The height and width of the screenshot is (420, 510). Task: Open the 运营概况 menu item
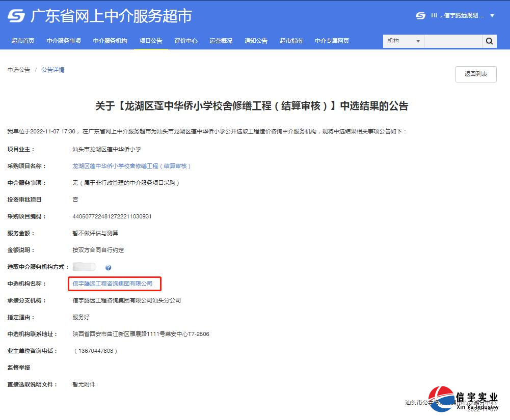[x=221, y=41]
